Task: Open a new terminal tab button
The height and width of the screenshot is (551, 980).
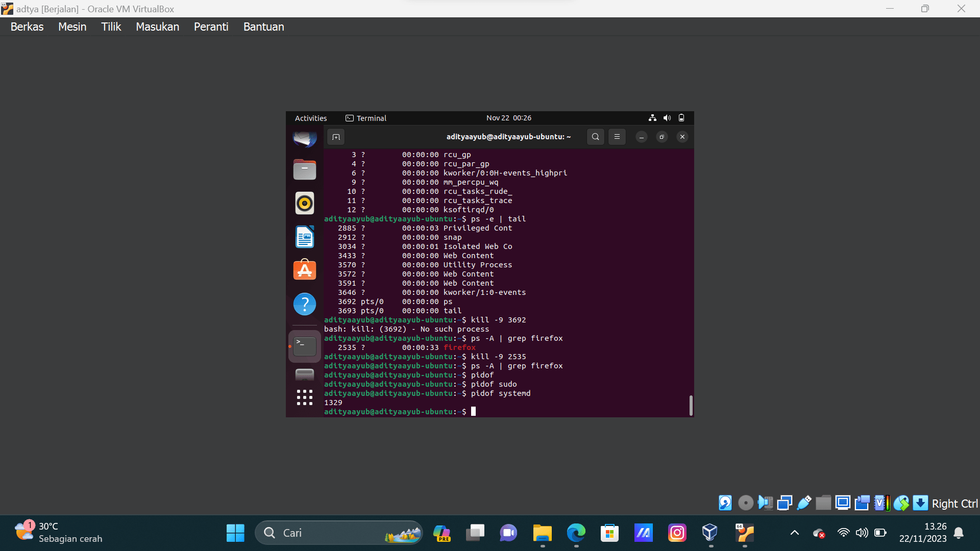Action: coord(336,137)
